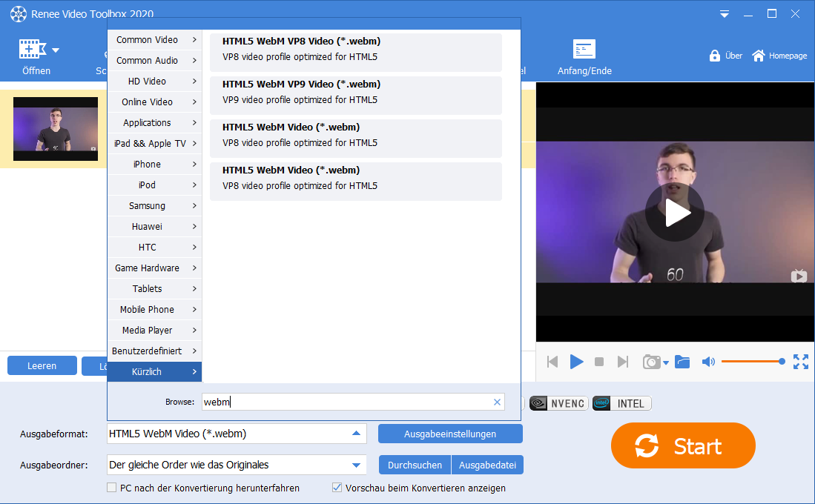Open the Common Audio category

pyautogui.click(x=154, y=61)
